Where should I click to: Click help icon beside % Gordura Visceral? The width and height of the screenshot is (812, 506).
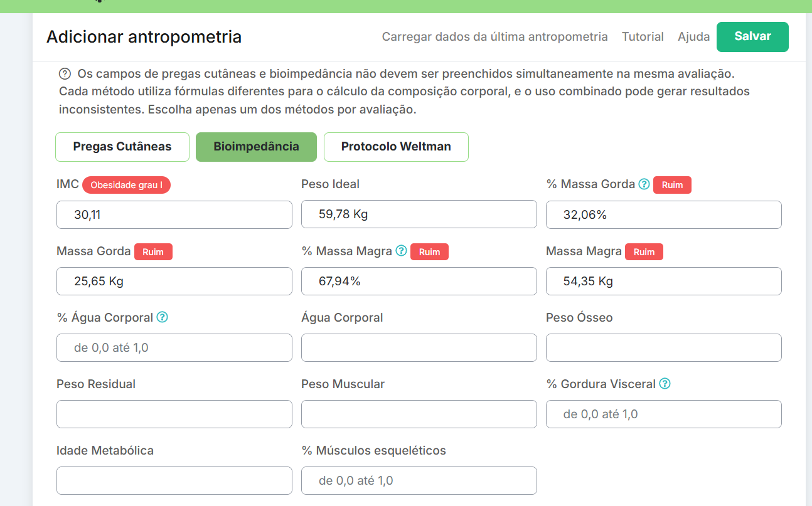point(665,384)
